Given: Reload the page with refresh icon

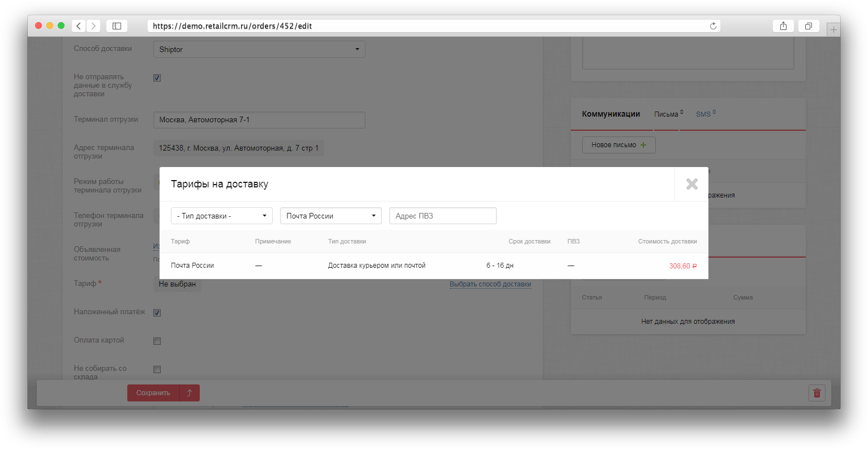Looking at the screenshot, I should coord(713,26).
